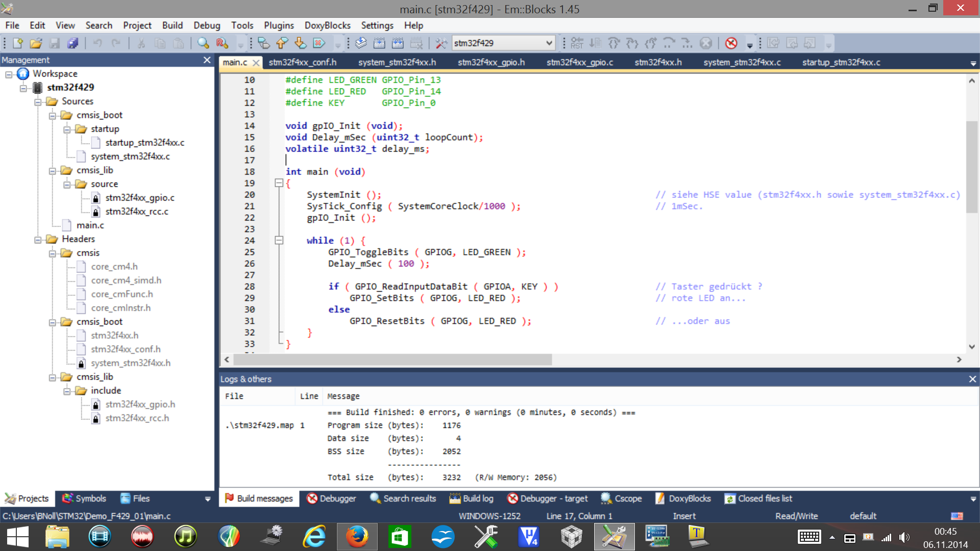Screen dimensions: 980x551
Task: Click the Redo arrow icon
Action: pyautogui.click(x=116, y=43)
